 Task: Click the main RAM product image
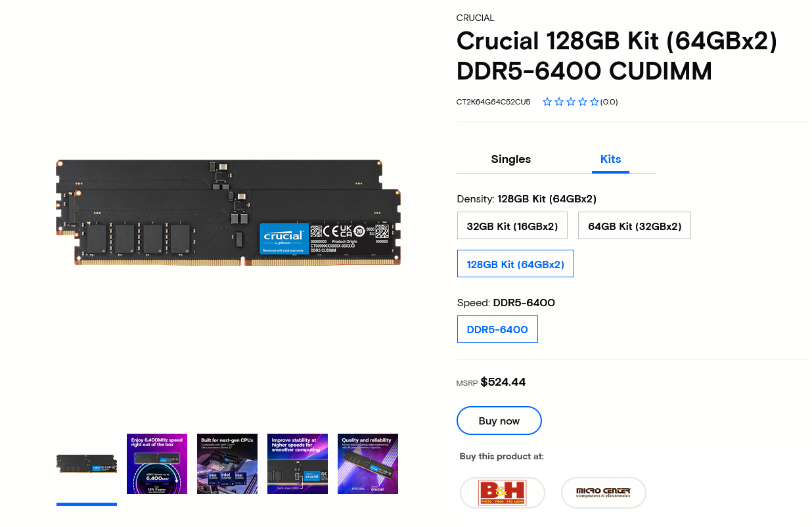pos(228,212)
